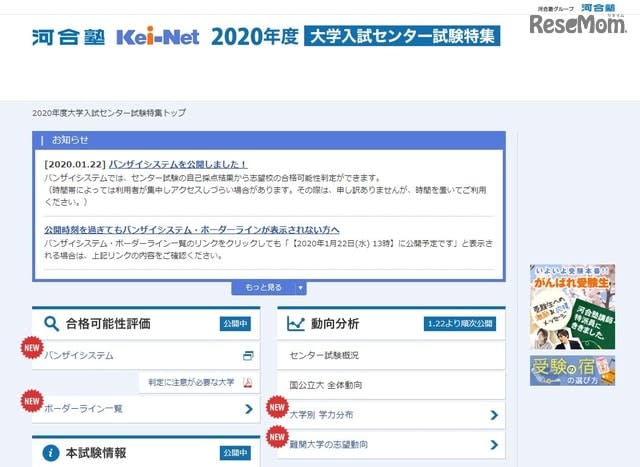Click NEW badge beside 大学別 学力分布
Viewport: 640px width, 467px height.
pos(277,407)
